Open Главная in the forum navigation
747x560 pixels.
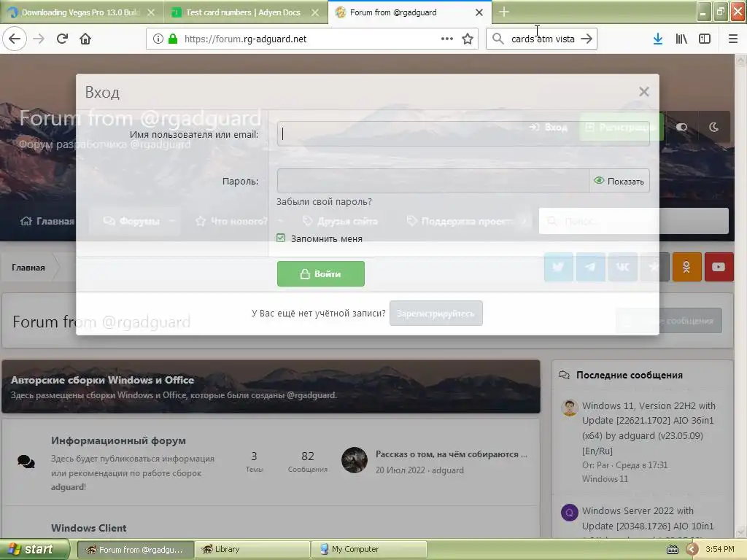[x=47, y=221]
